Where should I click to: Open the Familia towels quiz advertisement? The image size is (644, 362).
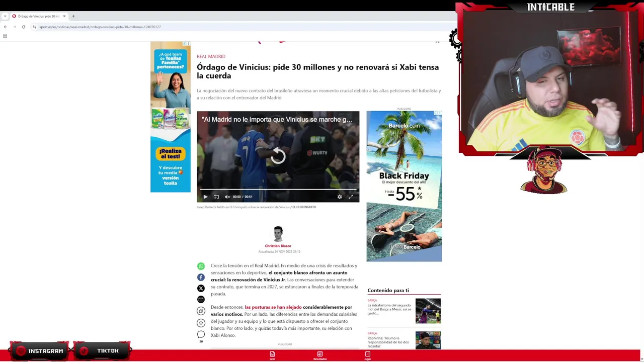click(171, 117)
